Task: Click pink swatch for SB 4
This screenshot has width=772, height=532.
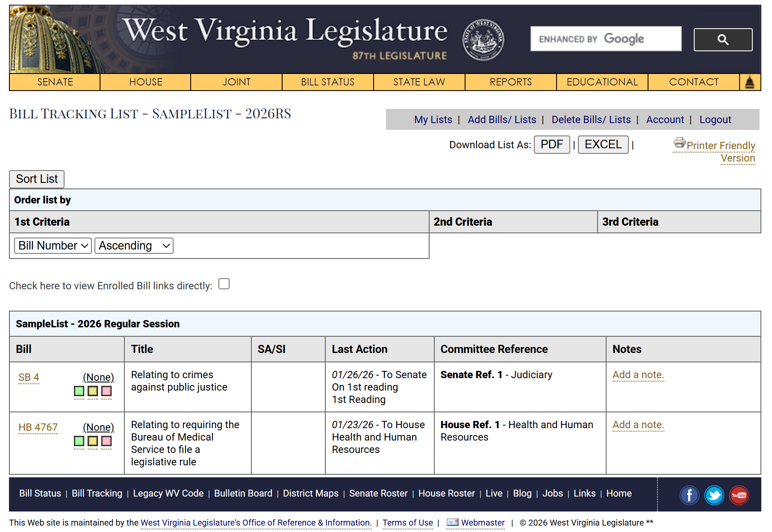Action: coord(106,391)
